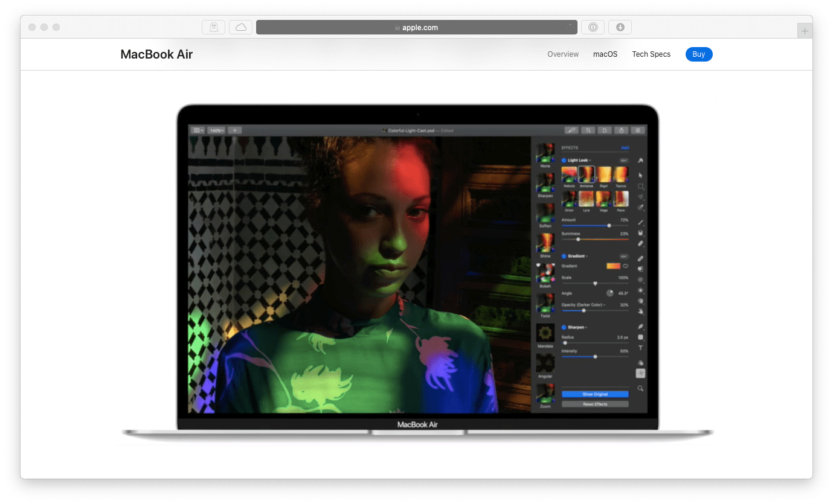Click the MacBook Air page title
Image resolution: width=833 pixels, height=504 pixels.
click(156, 54)
